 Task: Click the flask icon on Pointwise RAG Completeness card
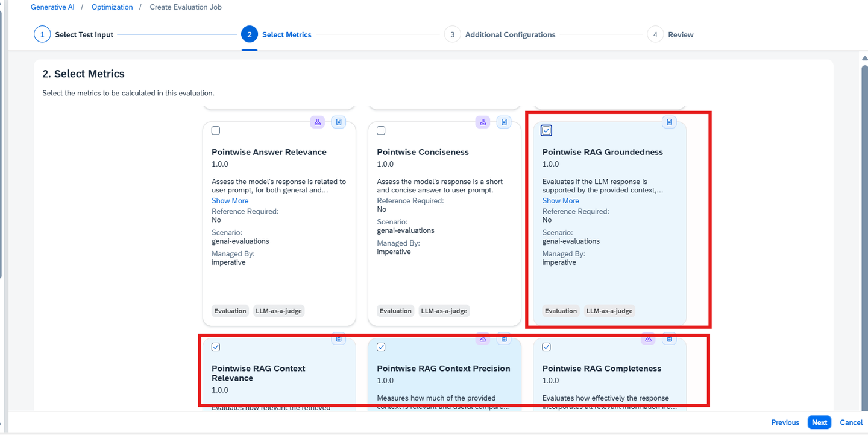[x=648, y=338]
